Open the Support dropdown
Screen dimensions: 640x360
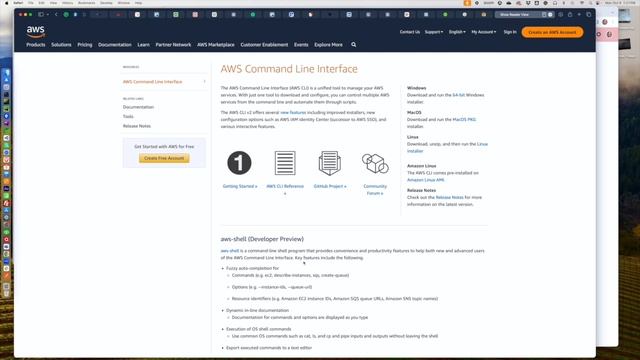[433, 32]
